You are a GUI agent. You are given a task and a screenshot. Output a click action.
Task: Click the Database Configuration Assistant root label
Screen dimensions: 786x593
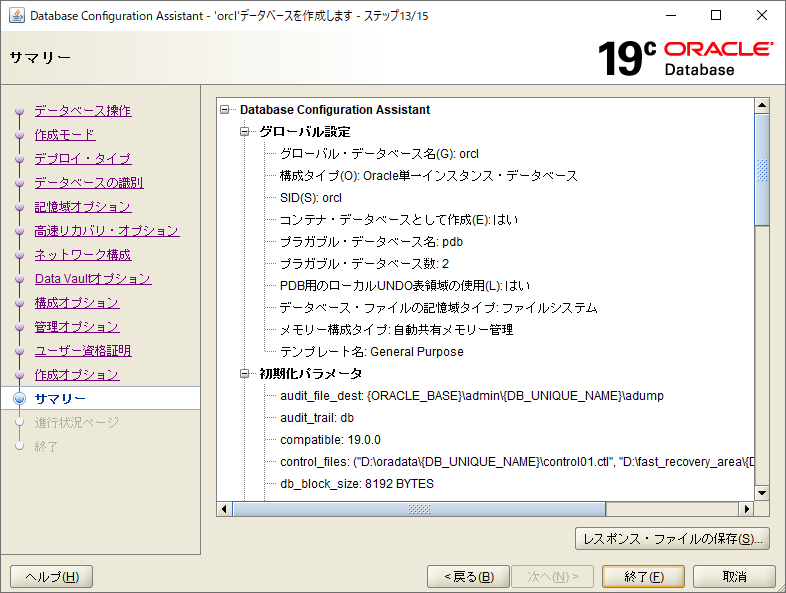pyautogui.click(x=335, y=109)
